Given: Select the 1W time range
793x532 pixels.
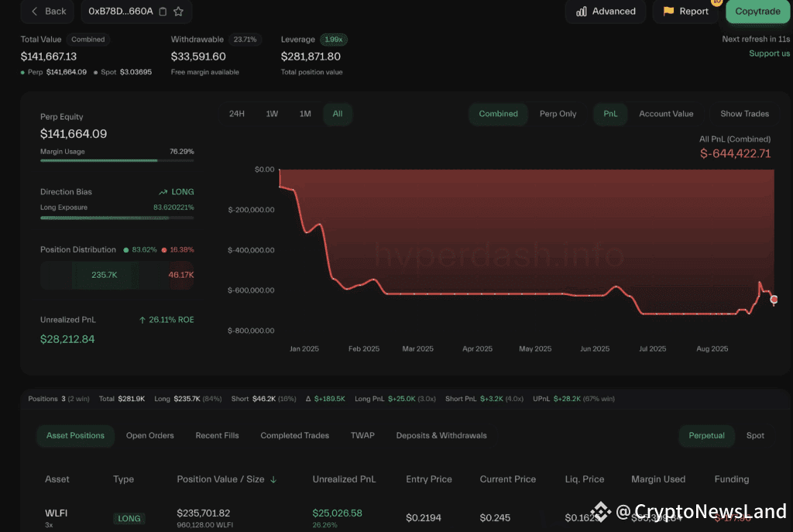Looking at the screenshot, I should (x=272, y=114).
